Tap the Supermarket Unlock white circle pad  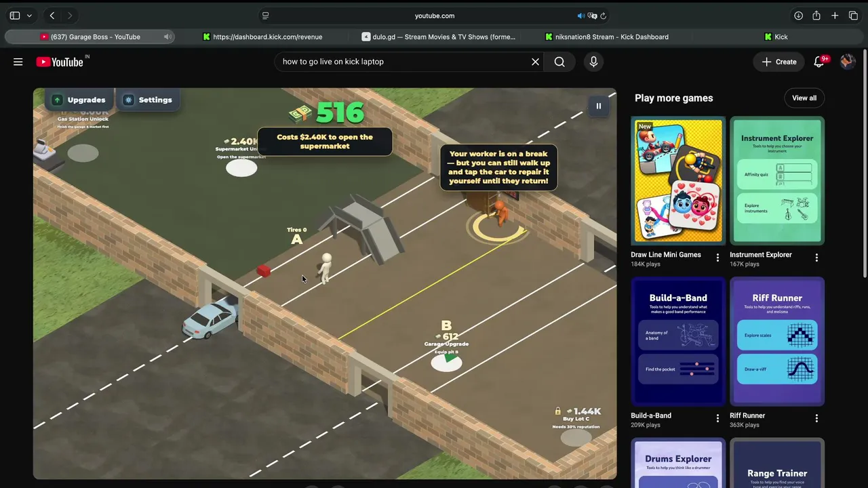click(x=241, y=167)
